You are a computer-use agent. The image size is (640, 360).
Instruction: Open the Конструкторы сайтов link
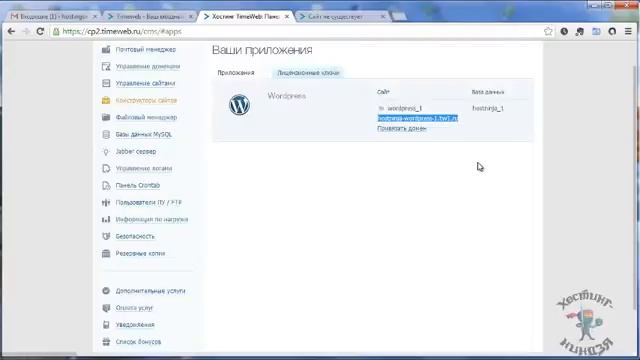pyautogui.click(x=146, y=100)
